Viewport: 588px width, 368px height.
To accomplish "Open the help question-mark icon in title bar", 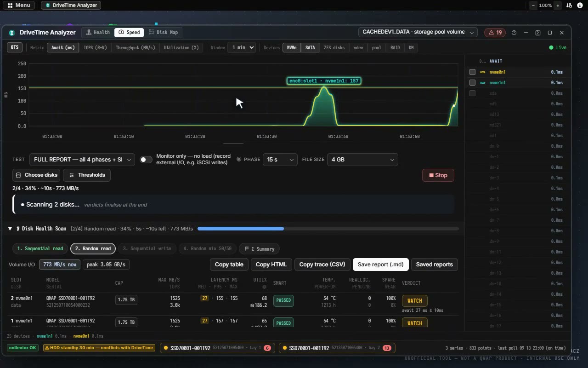I will pyautogui.click(x=514, y=33).
